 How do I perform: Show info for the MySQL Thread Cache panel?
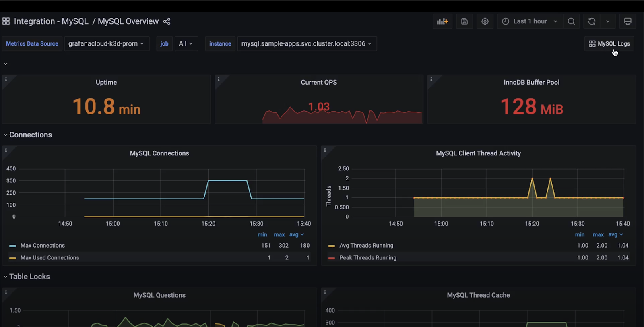point(325,292)
